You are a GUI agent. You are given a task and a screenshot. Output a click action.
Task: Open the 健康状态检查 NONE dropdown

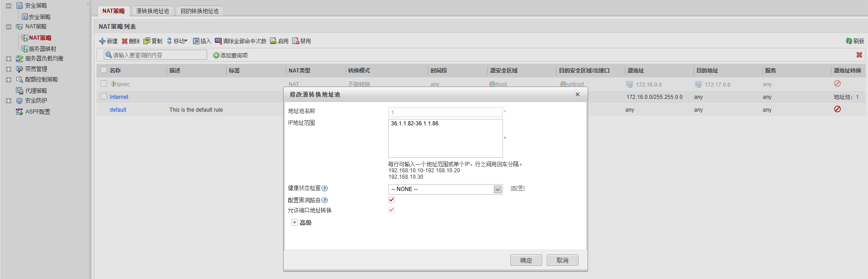497,189
